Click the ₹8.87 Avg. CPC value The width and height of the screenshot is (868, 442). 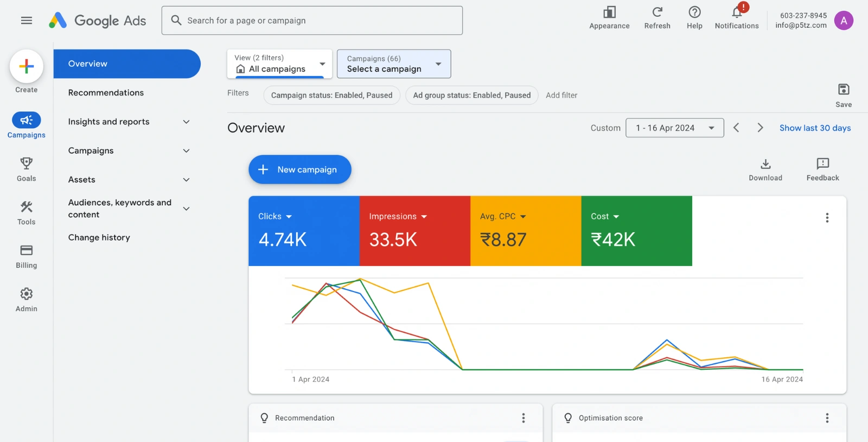coord(503,239)
